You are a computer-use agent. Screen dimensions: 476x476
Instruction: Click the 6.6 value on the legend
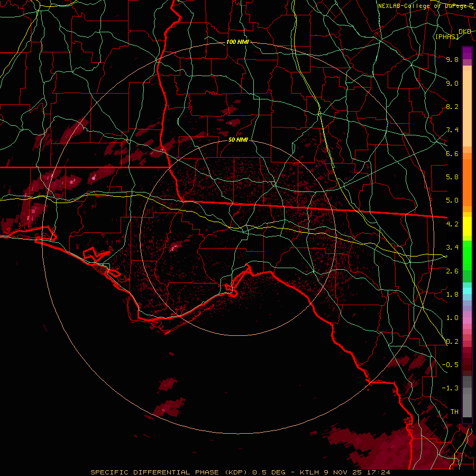tap(452, 153)
